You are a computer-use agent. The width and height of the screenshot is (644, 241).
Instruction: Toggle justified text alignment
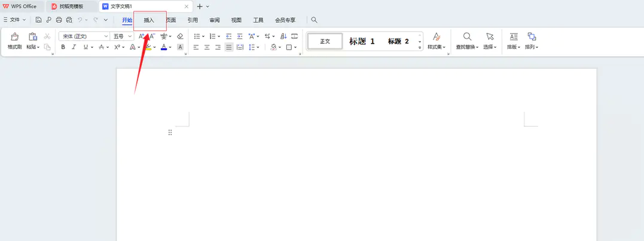click(228, 47)
